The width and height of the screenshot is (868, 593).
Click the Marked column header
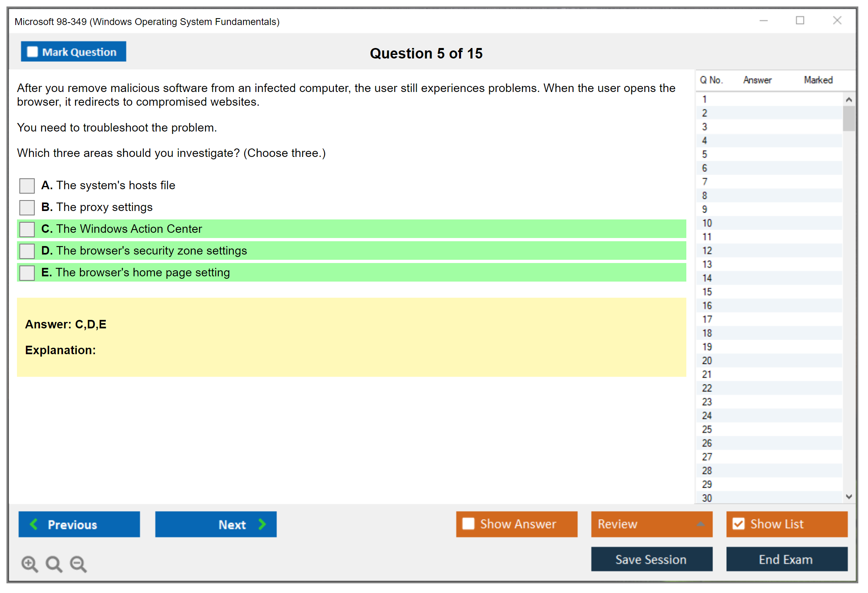(x=818, y=80)
